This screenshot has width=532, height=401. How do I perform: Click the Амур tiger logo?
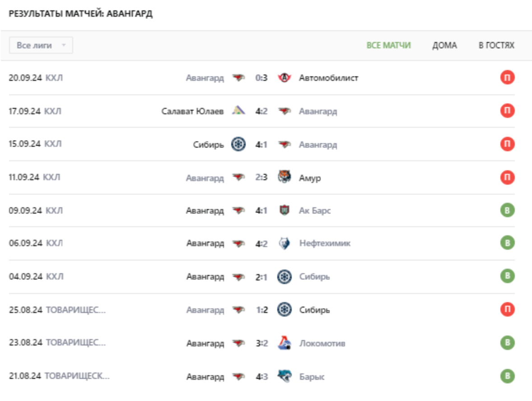pos(284,178)
